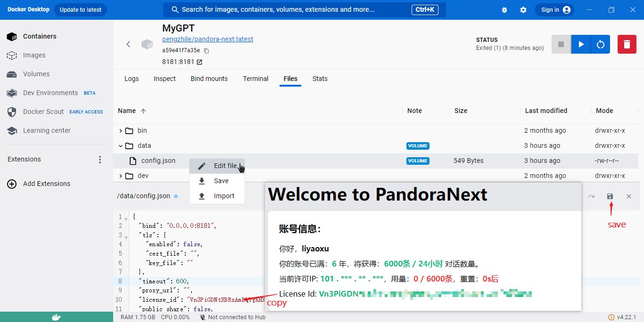Open port 8181:8181 in browser icon

pos(199,62)
